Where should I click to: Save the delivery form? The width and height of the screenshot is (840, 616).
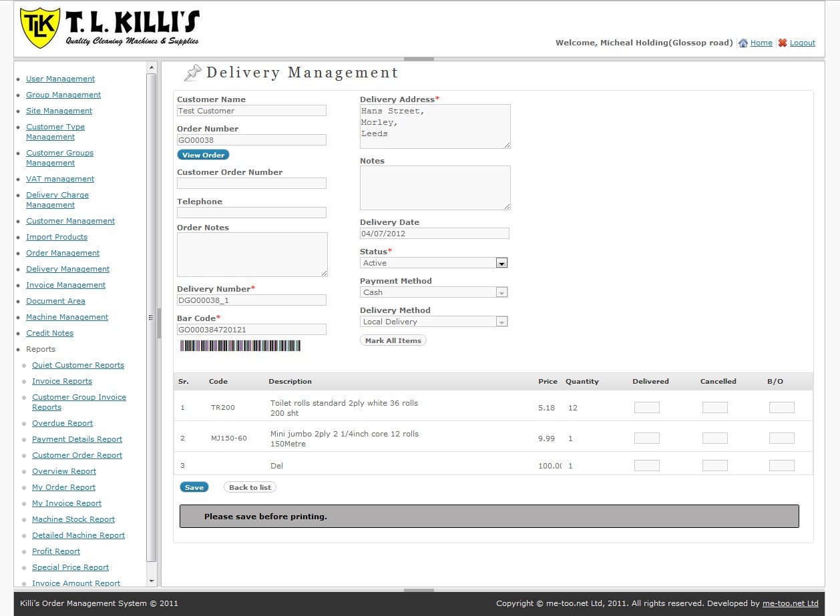[x=194, y=487]
